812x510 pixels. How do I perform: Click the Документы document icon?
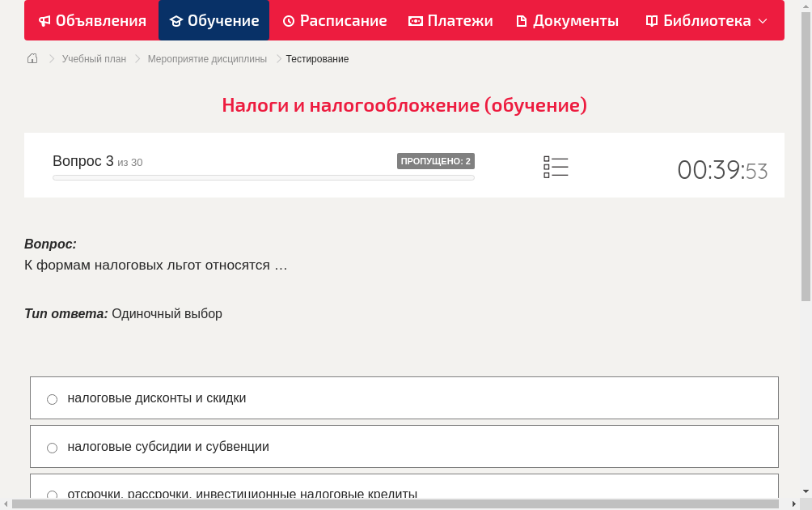pyautogui.click(x=522, y=20)
